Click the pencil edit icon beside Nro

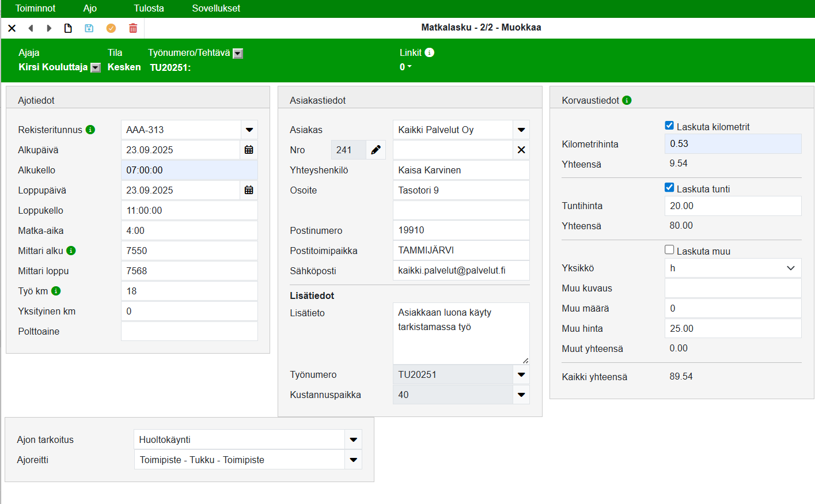[x=376, y=150]
